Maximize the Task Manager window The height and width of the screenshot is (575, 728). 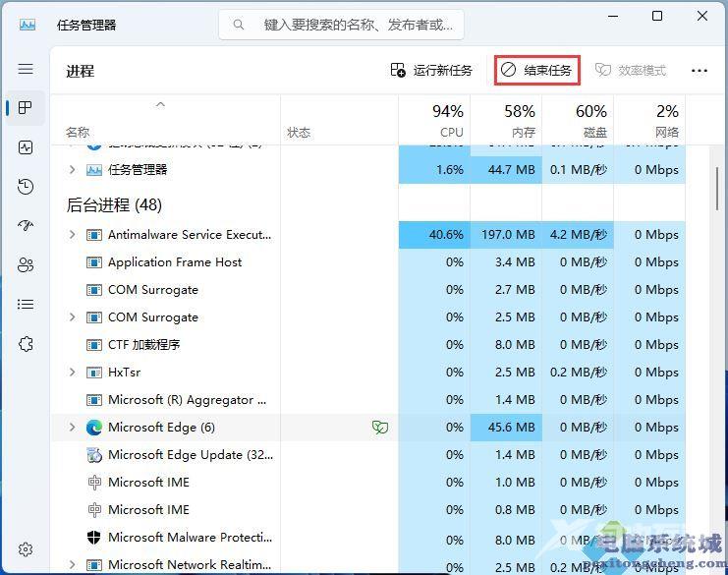tap(657, 16)
